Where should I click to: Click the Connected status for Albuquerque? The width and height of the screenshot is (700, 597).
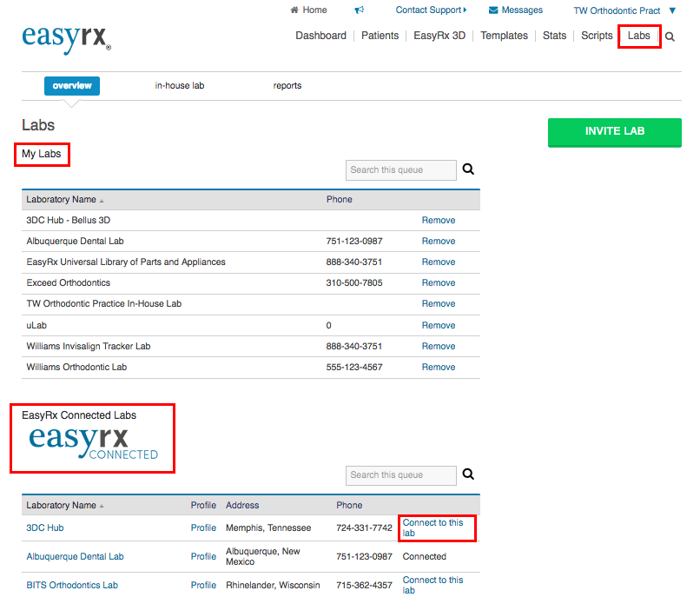point(424,556)
